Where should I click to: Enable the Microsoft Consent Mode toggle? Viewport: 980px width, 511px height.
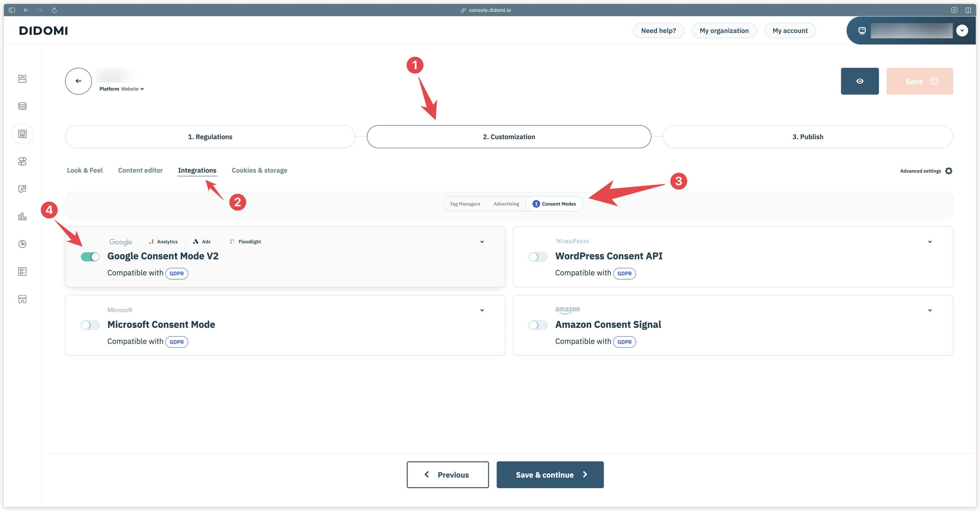90,325
